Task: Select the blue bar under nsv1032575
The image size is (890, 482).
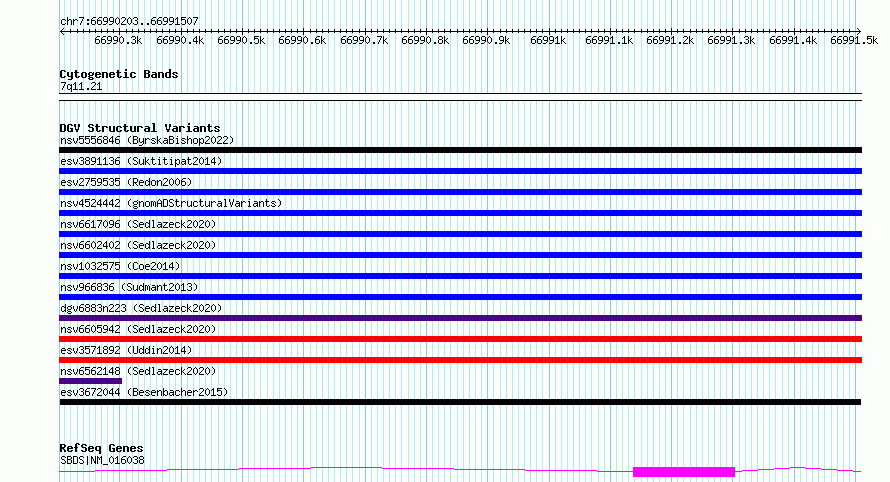Action: (460, 276)
